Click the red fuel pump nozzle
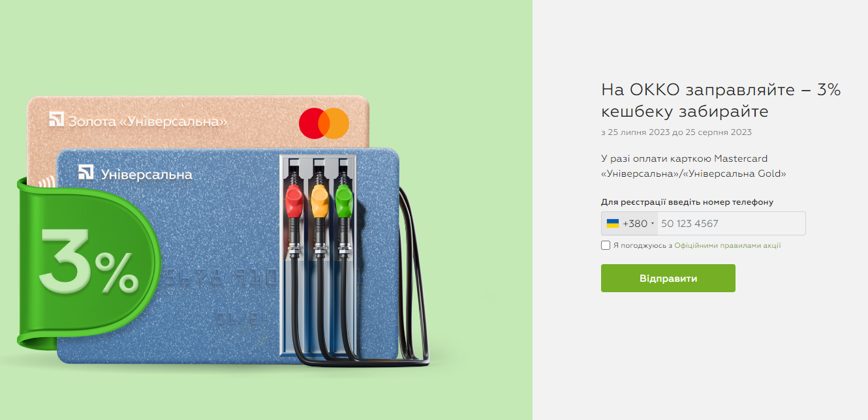 [x=294, y=201]
